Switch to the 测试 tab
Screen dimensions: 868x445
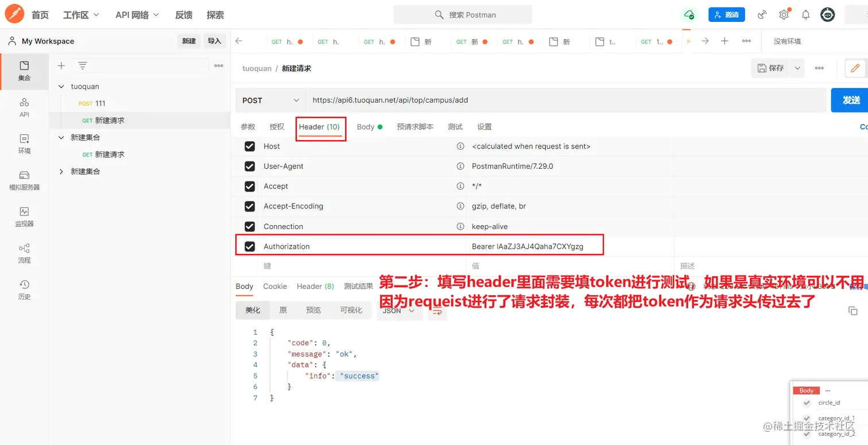(x=455, y=127)
